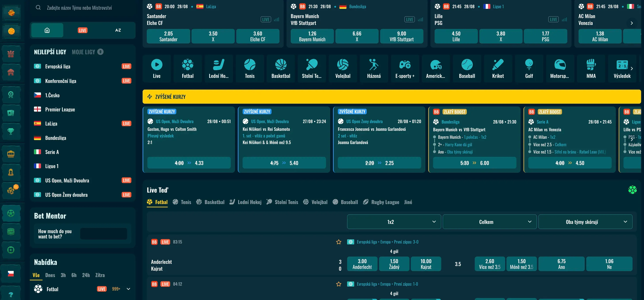The width and height of the screenshot is (644, 300).
Task: Click the Bet Mentor bet amount field
Action: [104, 234]
